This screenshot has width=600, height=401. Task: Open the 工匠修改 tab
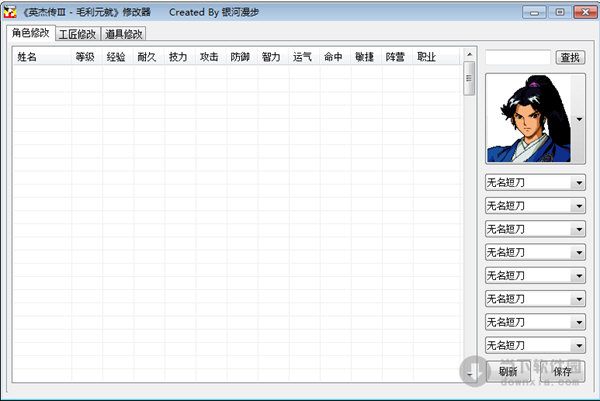coord(78,34)
